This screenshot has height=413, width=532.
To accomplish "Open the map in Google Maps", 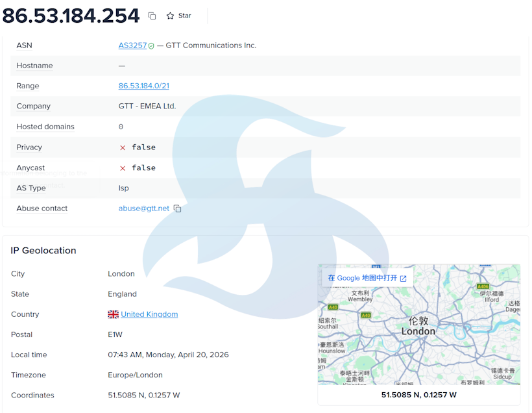I will point(362,278).
